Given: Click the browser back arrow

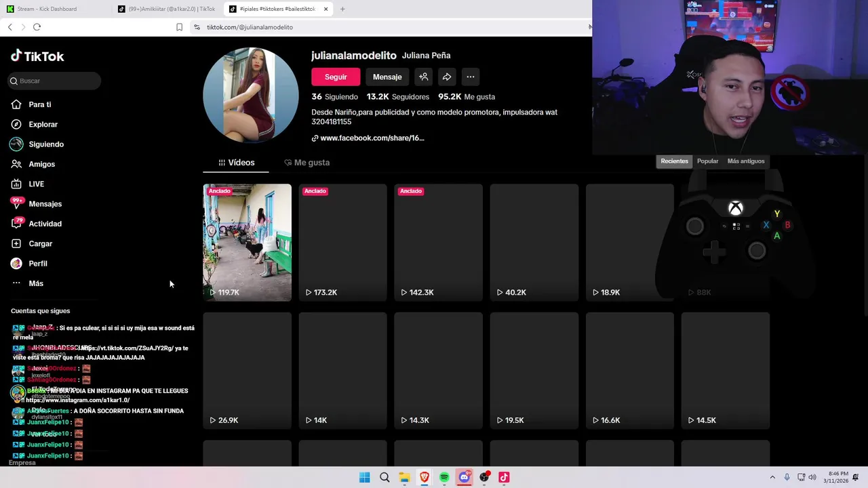Looking at the screenshot, I should 10,27.
